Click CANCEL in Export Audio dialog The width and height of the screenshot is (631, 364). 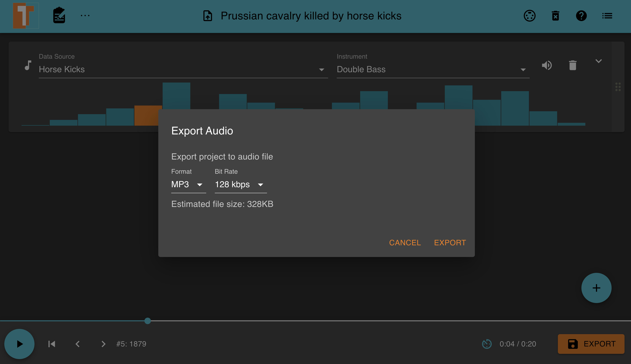(x=405, y=243)
